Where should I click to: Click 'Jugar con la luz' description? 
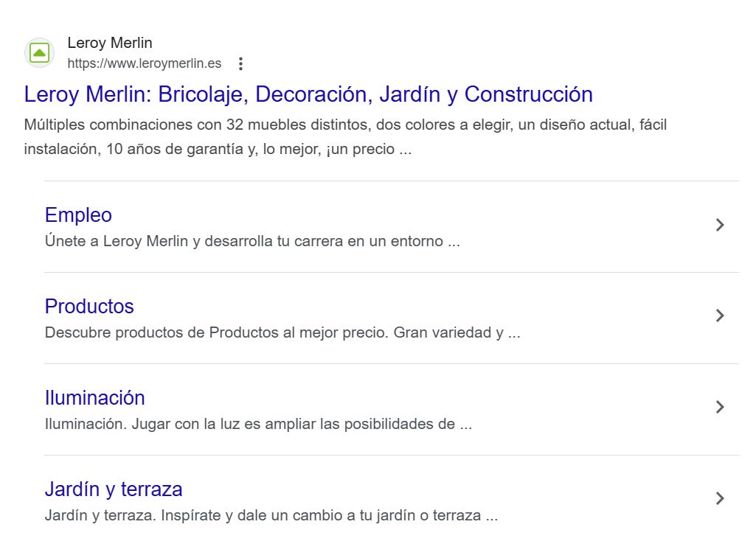258,424
